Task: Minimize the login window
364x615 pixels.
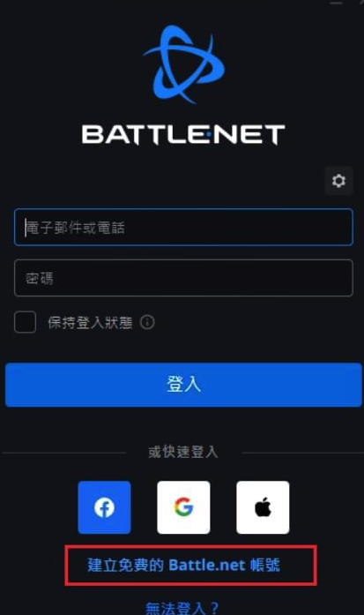Action: pos(336,3)
